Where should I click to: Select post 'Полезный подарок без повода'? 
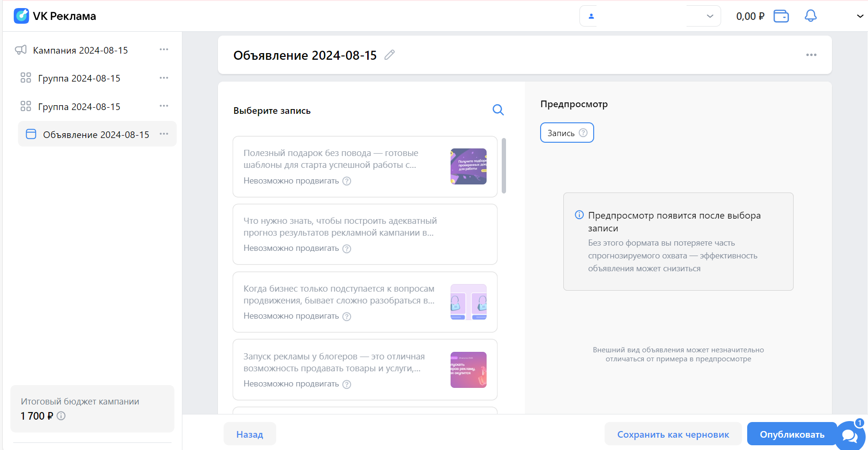[x=365, y=166]
